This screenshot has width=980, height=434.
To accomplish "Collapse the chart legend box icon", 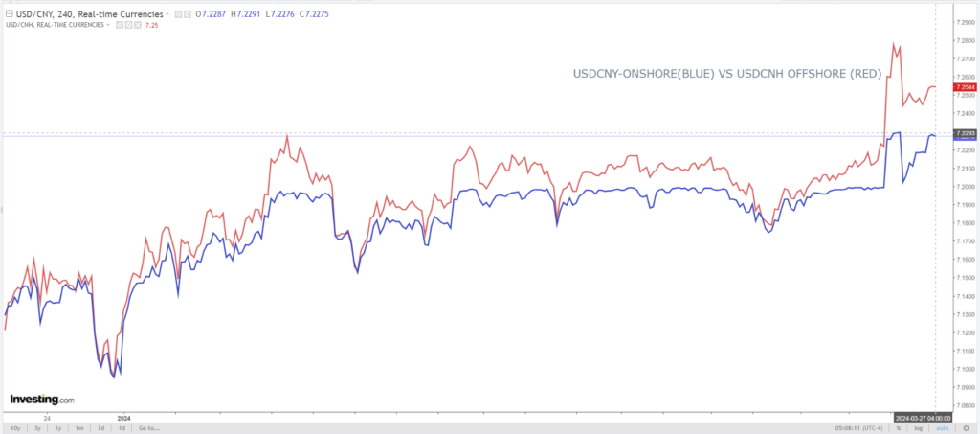I will (x=9, y=15).
